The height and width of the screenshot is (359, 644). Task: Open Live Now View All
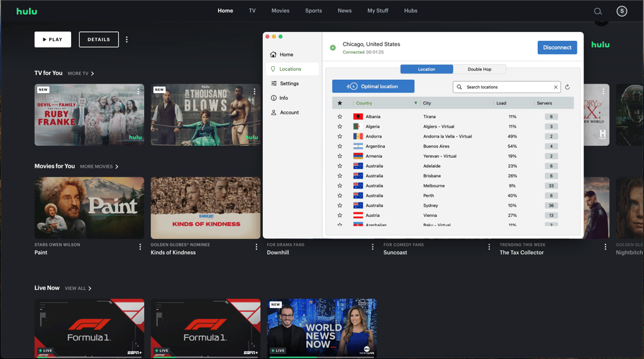tap(78, 289)
